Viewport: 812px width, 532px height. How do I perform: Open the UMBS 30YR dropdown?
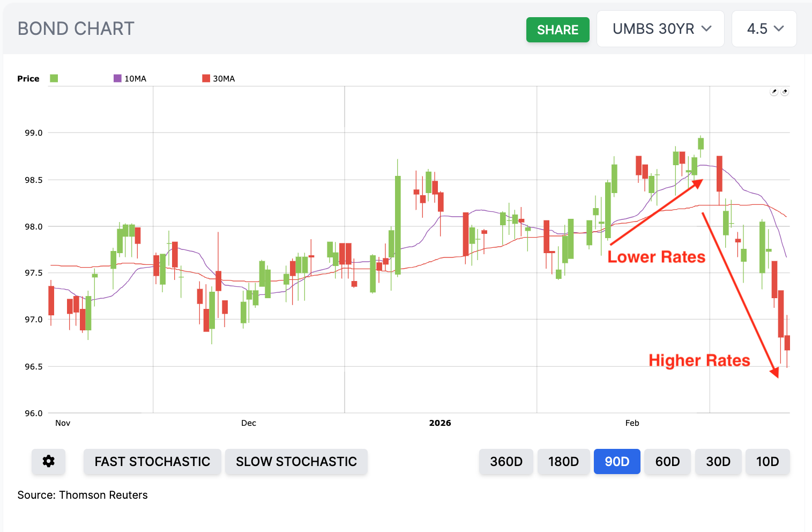click(x=660, y=29)
